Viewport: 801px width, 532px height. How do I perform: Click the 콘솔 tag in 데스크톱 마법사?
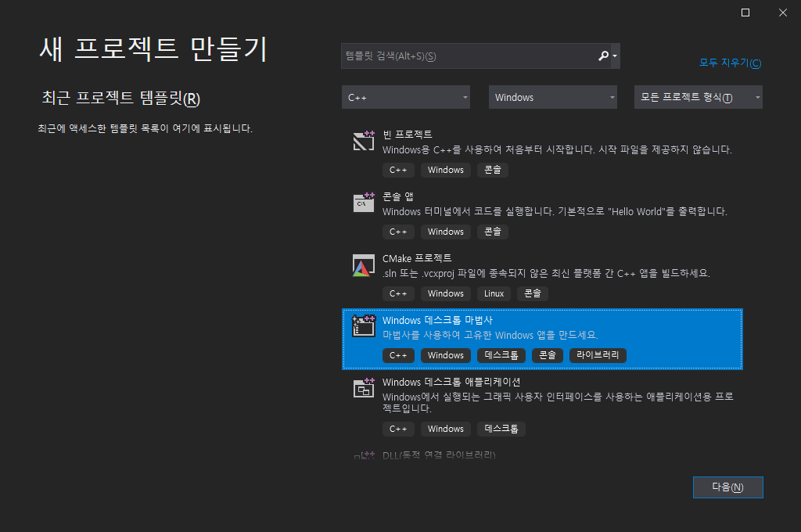(547, 355)
